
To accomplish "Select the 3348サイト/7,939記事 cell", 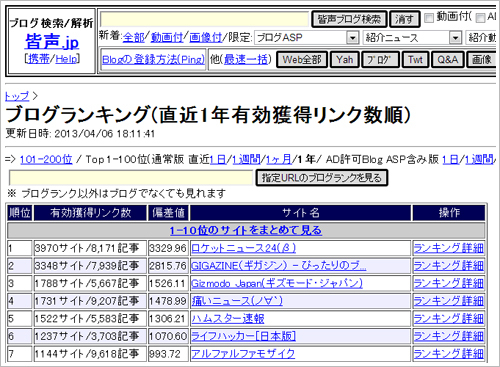I will coord(90,266).
